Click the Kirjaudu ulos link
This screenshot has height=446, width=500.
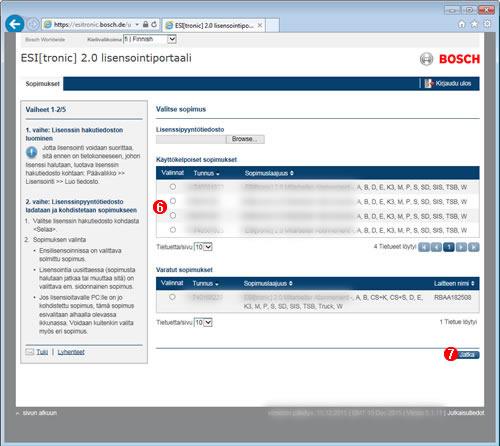point(453,83)
